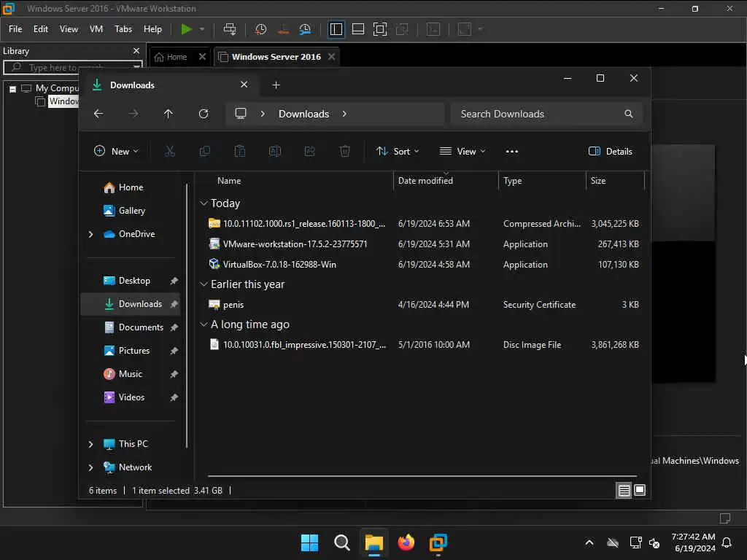Click the Search Downloads field

(x=546, y=114)
